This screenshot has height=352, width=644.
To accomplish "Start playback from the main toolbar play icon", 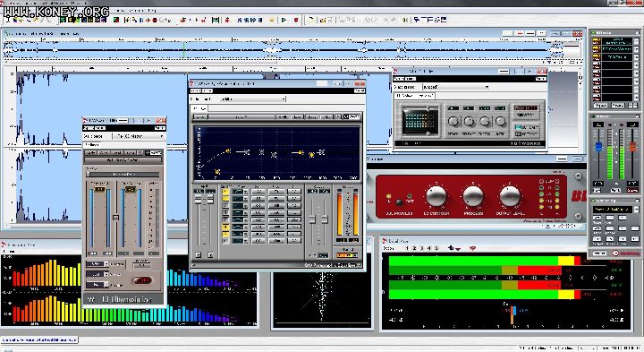I will coord(284,20).
